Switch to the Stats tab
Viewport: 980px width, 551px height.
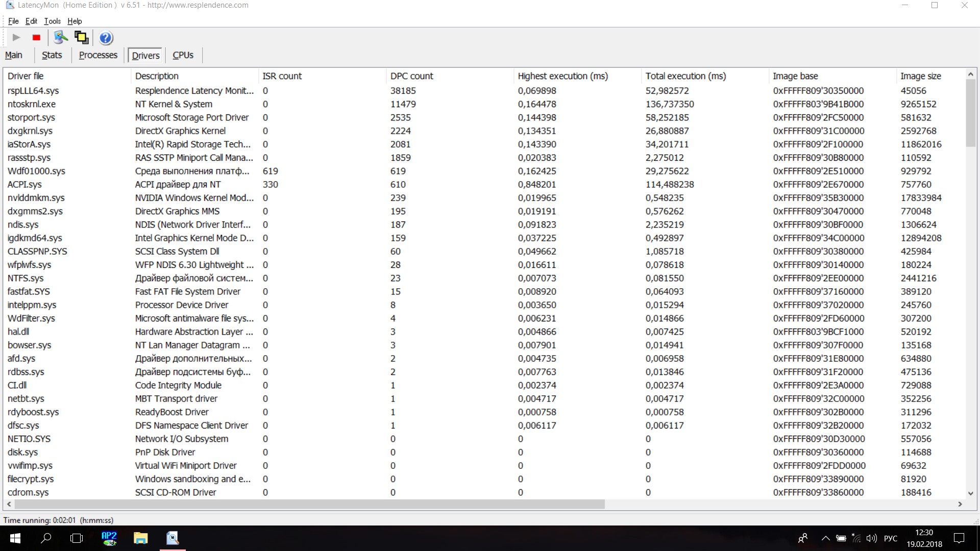pyautogui.click(x=52, y=55)
